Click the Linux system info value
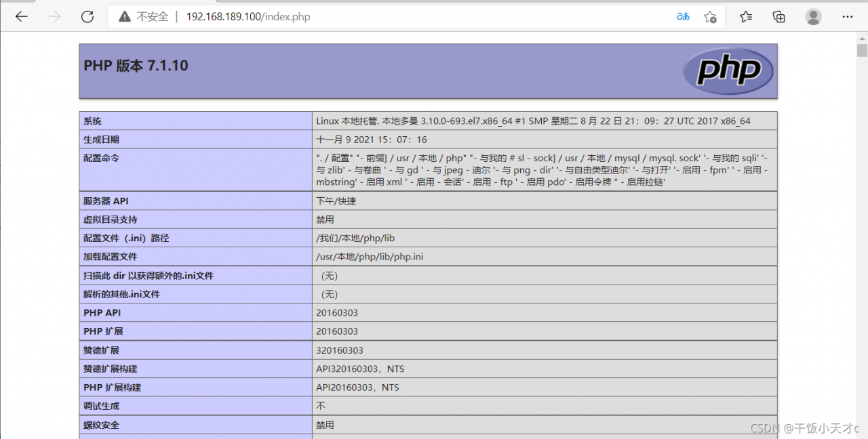868x439 pixels. (x=533, y=121)
